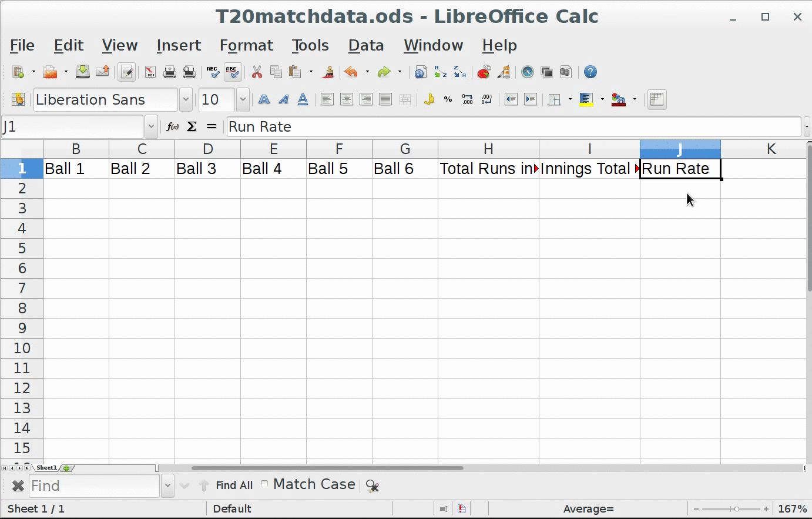Click the Navigator compass icon
Image resolution: width=812 pixels, height=519 pixels.
pos(528,72)
